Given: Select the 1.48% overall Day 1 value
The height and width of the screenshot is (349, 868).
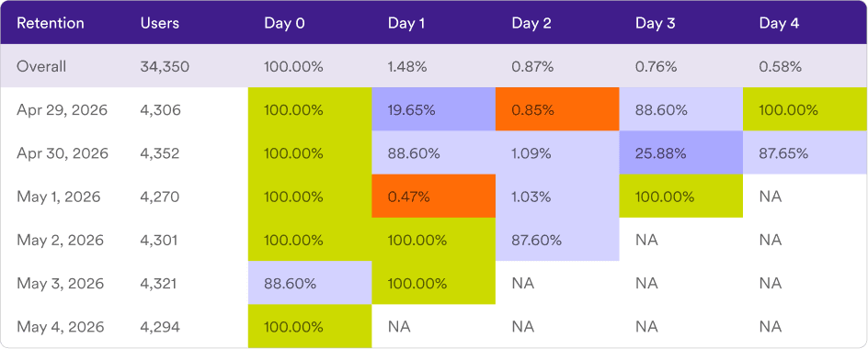Looking at the screenshot, I should (x=407, y=67).
